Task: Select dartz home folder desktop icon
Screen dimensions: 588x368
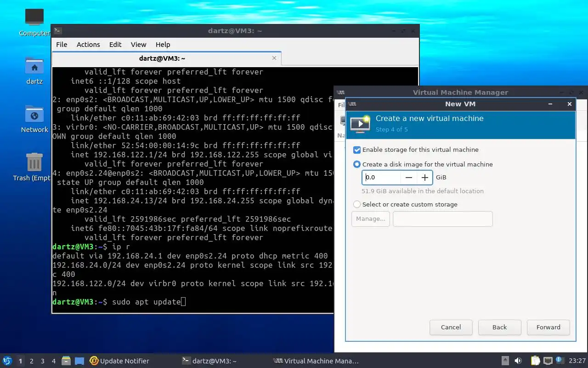Action: coord(34,71)
